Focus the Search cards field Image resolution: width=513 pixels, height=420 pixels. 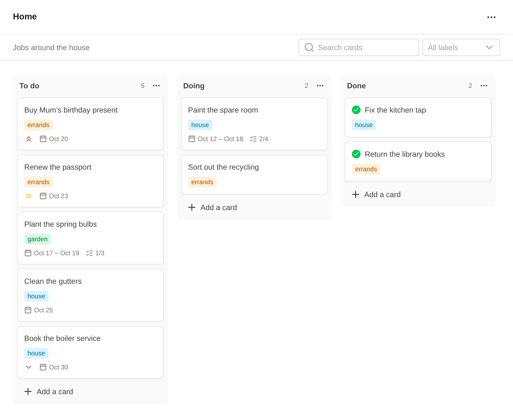[x=359, y=47]
